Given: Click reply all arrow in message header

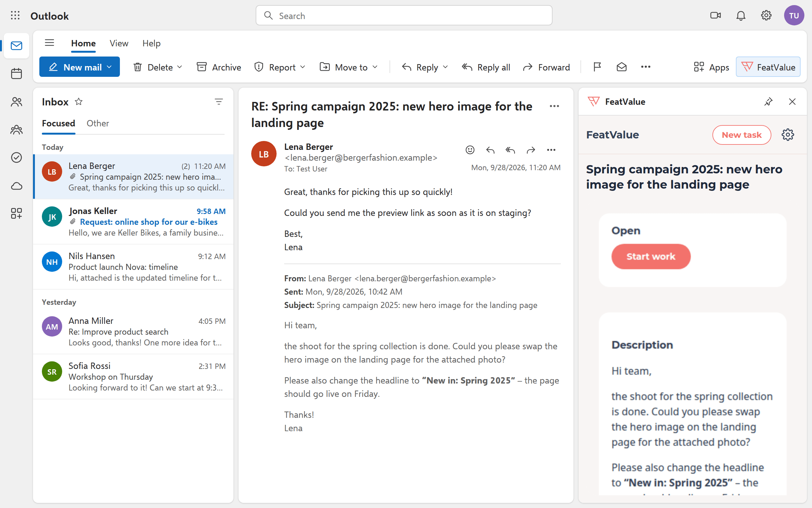Looking at the screenshot, I should pyautogui.click(x=510, y=150).
